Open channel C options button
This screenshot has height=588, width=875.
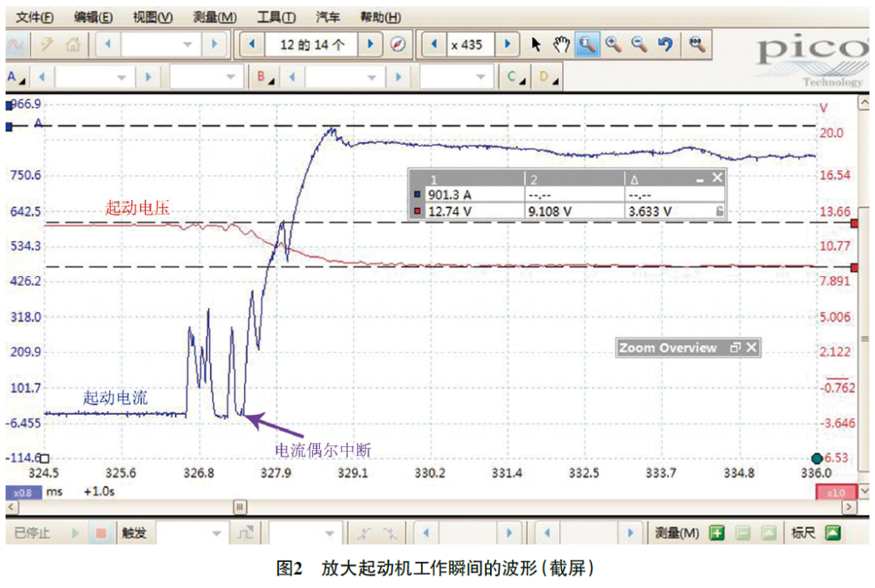[515, 78]
